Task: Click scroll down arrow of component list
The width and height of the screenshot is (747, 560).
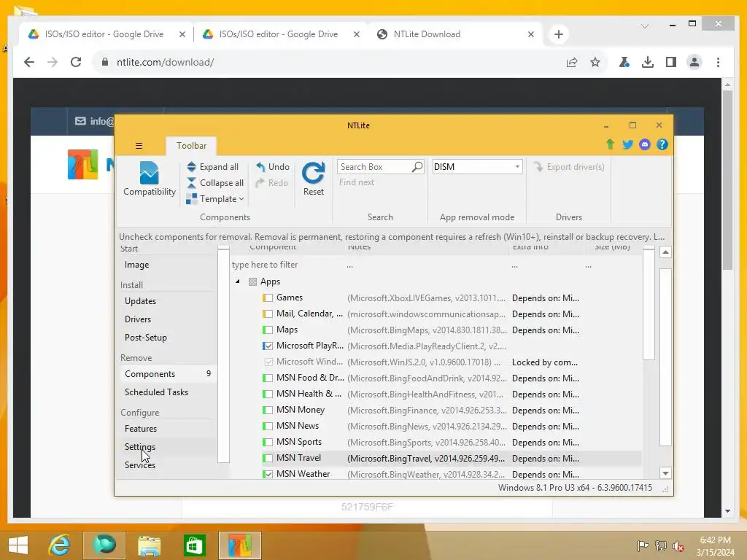Action: 665,472
